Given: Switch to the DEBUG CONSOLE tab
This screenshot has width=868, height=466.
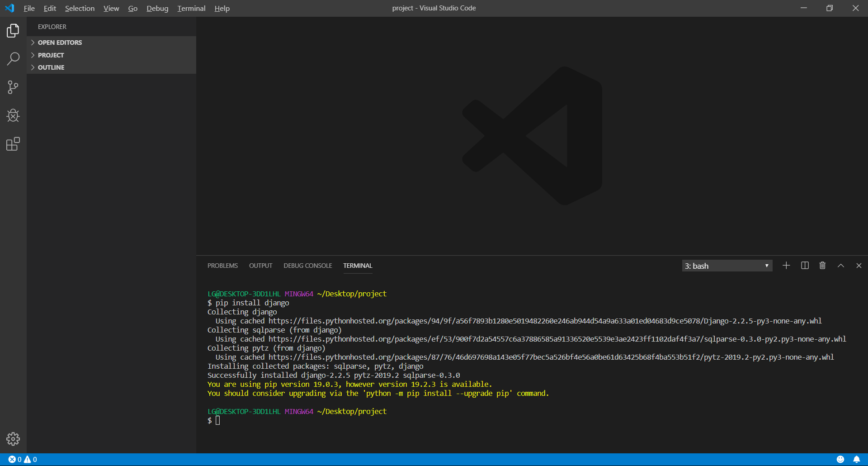Looking at the screenshot, I should 308,266.
